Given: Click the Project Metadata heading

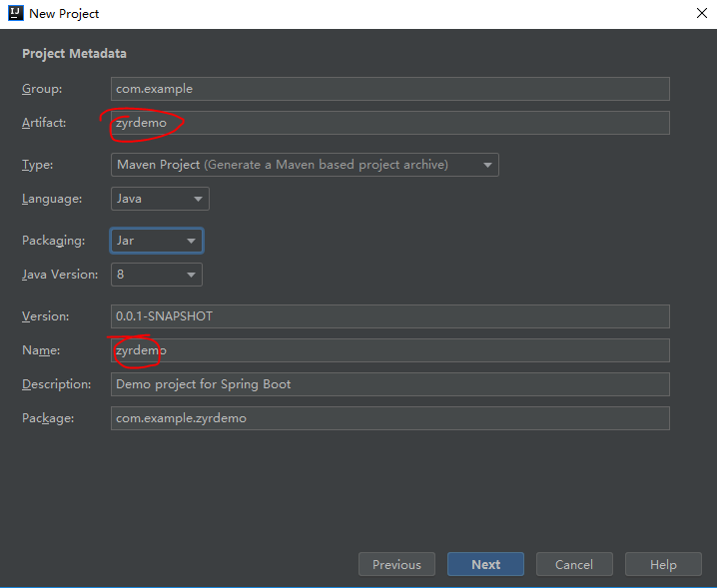Looking at the screenshot, I should tap(74, 54).
